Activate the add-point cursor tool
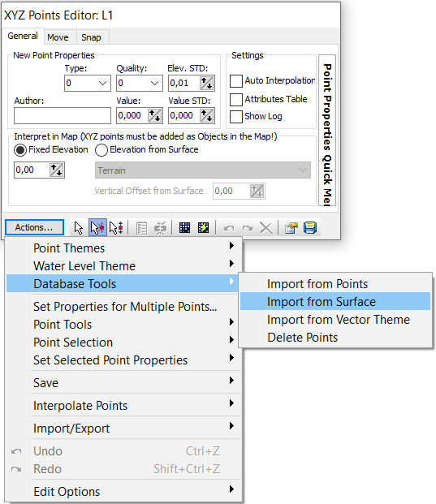The image size is (436, 504). pos(97,228)
